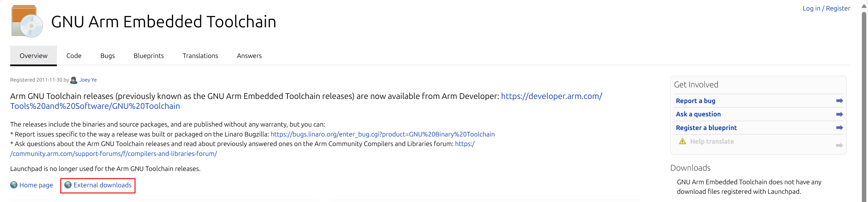
Task: Open the Home page link
Action: [36, 185]
